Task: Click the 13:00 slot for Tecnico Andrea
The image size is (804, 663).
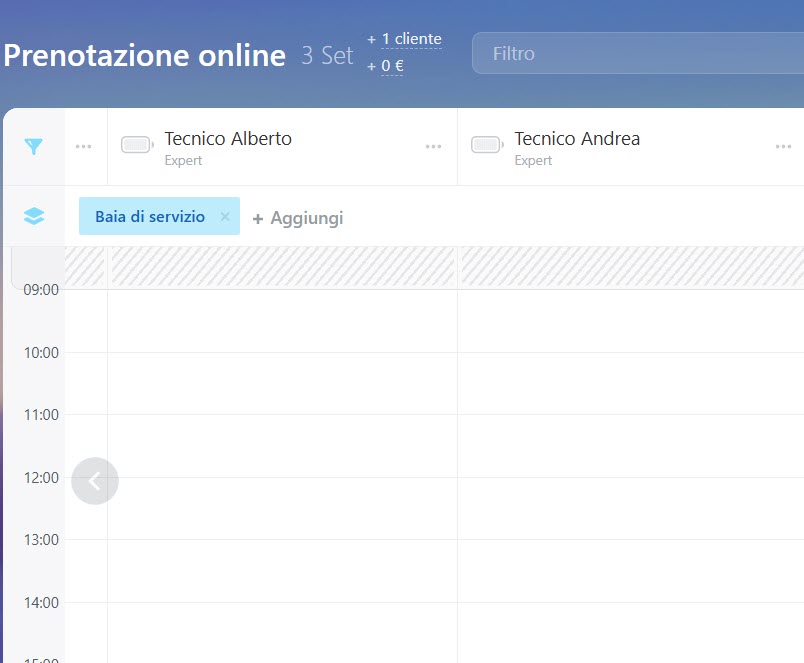Action: coord(630,570)
